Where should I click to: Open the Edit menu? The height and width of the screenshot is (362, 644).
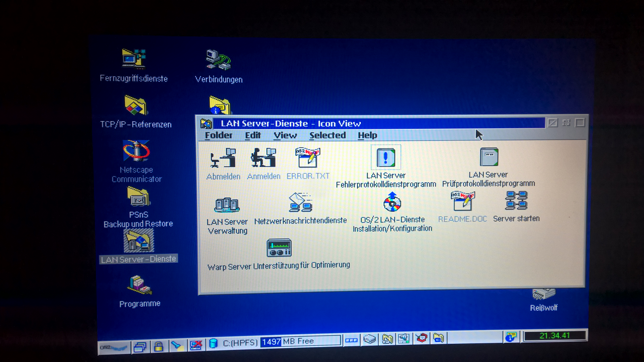253,136
